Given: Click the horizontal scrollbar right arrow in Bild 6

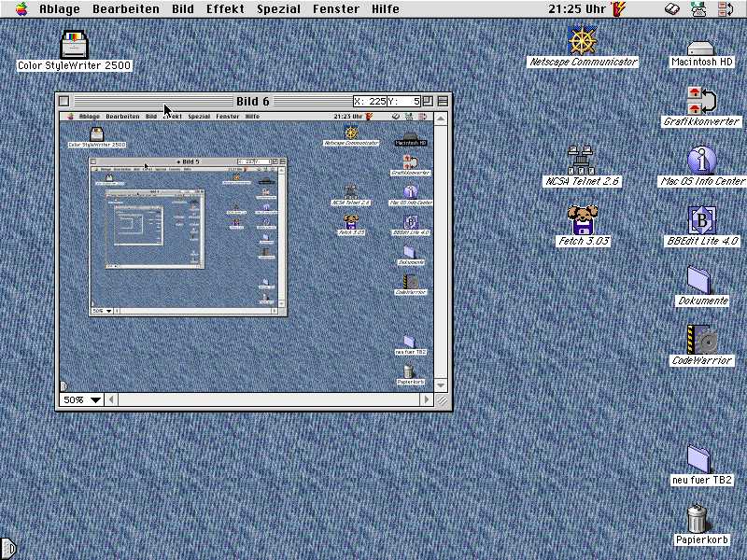Looking at the screenshot, I should tap(428, 399).
